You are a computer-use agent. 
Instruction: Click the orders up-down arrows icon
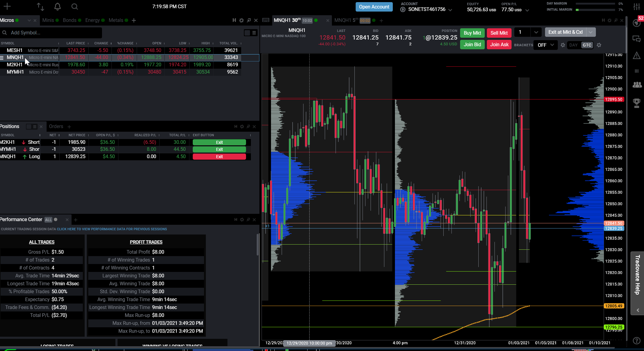point(40,6)
